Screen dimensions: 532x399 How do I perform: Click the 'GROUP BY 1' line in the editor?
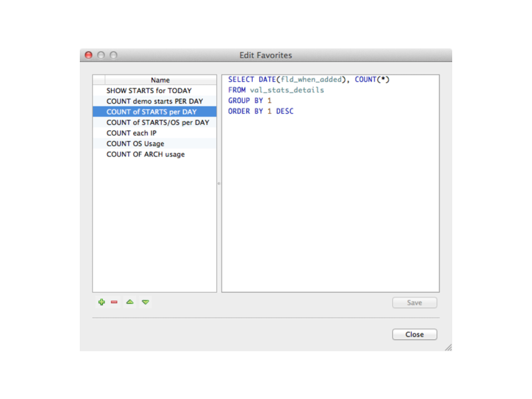(x=250, y=101)
